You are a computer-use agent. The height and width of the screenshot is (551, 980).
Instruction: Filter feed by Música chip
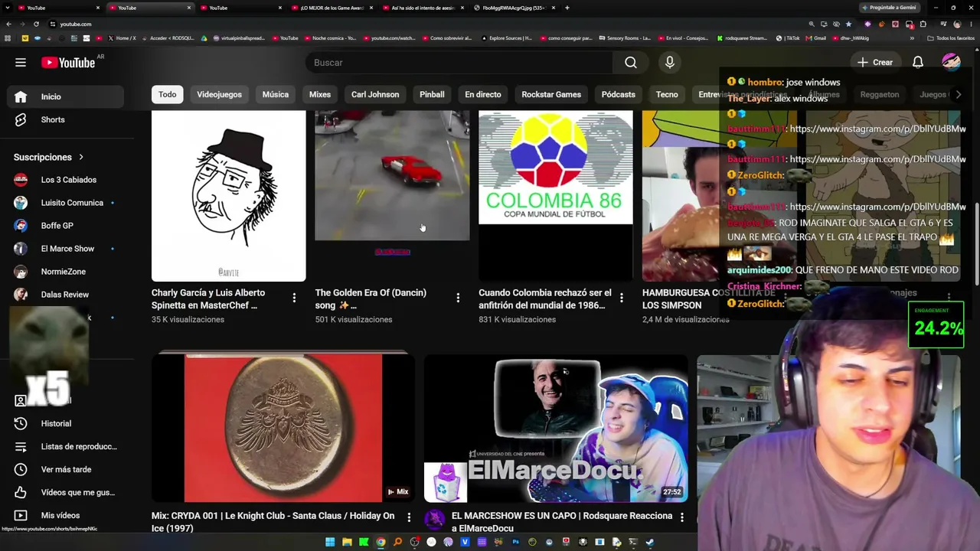click(276, 94)
